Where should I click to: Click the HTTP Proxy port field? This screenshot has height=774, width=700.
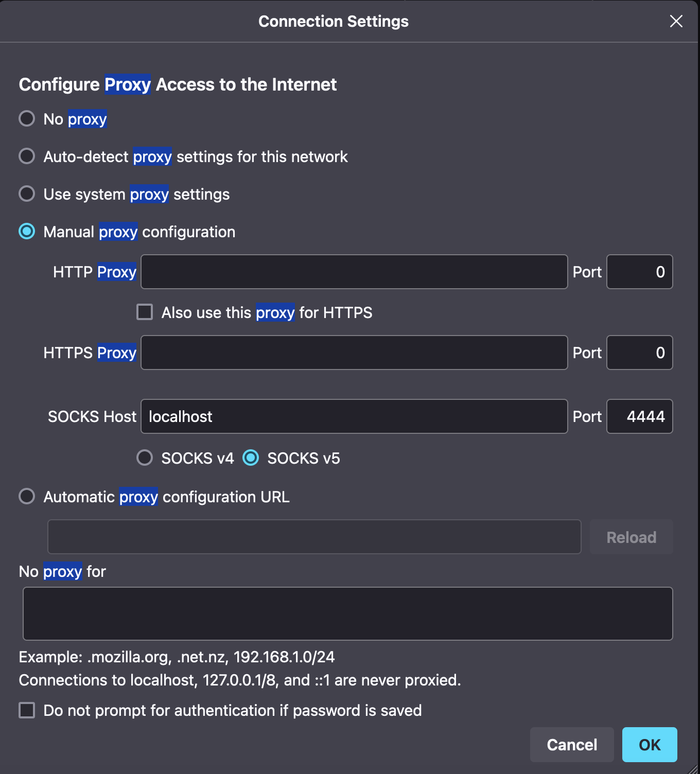[x=639, y=272]
